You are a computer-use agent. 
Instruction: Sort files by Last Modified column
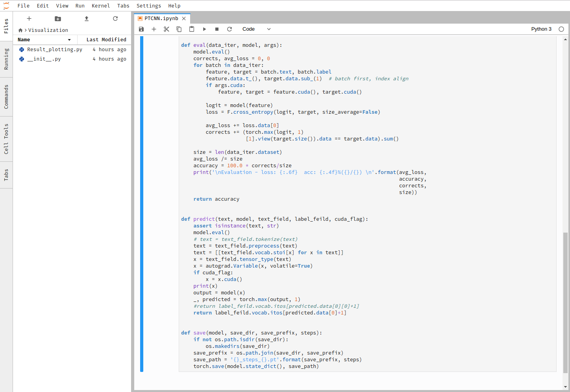[104, 40]
